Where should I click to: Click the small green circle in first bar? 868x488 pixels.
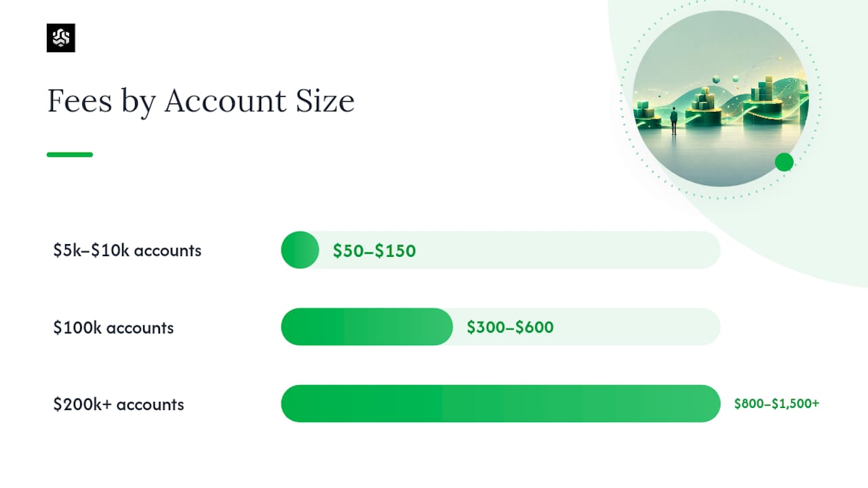[300, 250]
